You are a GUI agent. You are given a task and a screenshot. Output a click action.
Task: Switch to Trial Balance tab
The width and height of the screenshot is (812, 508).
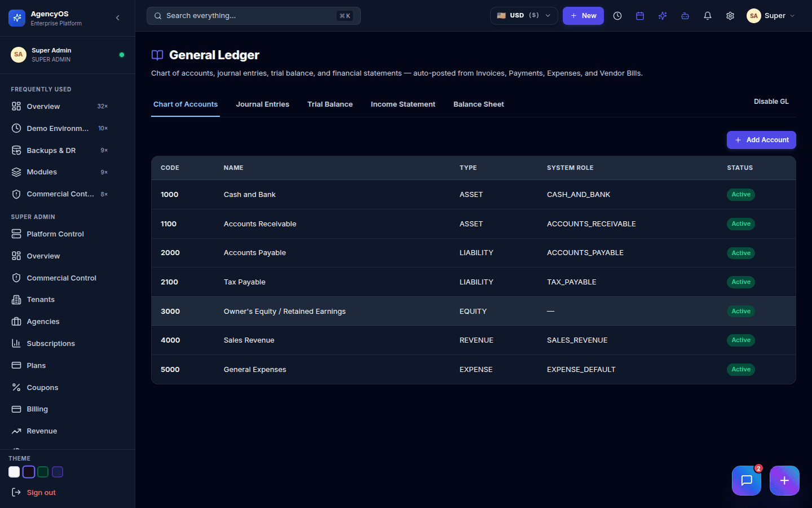[330, 104]
